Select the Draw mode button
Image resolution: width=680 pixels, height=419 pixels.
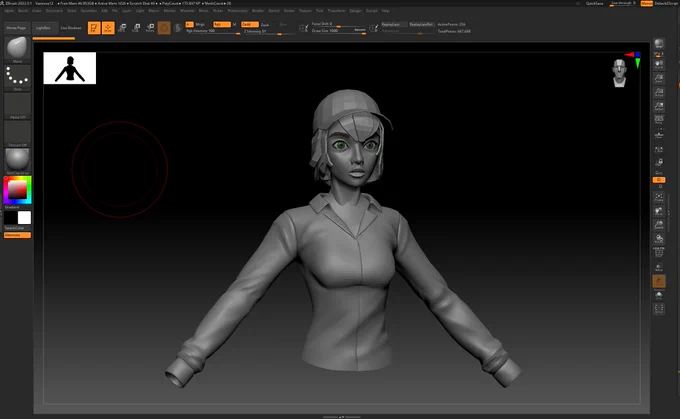click(108, 28)
